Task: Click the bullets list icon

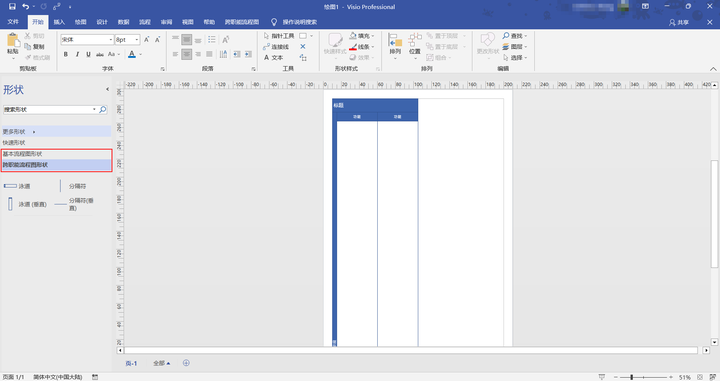Action: click(212, 39)
